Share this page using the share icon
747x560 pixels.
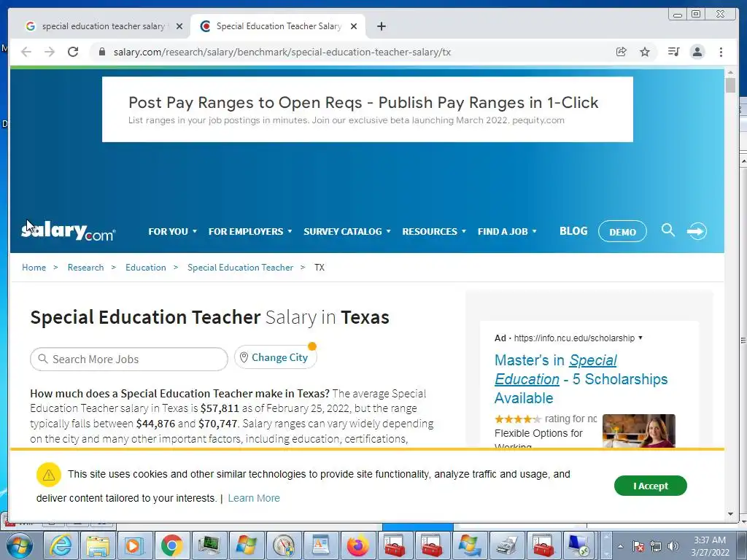pyautogui.click(x=622, y=52)
